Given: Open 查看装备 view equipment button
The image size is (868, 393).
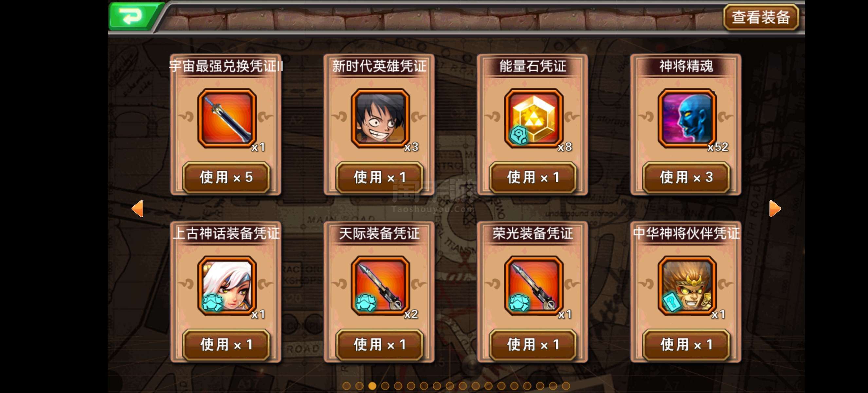Looking at the screenshot, I should [x=761, y=17].
